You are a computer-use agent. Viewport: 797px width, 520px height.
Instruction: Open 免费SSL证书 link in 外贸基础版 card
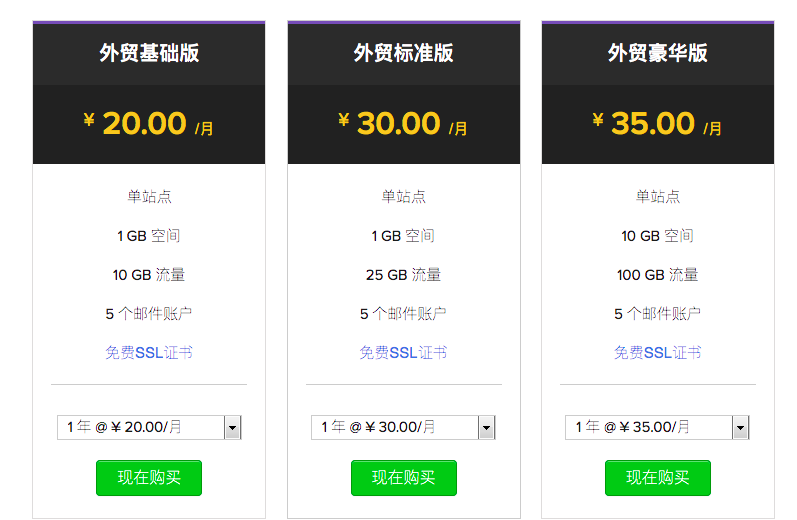[149, 352]
